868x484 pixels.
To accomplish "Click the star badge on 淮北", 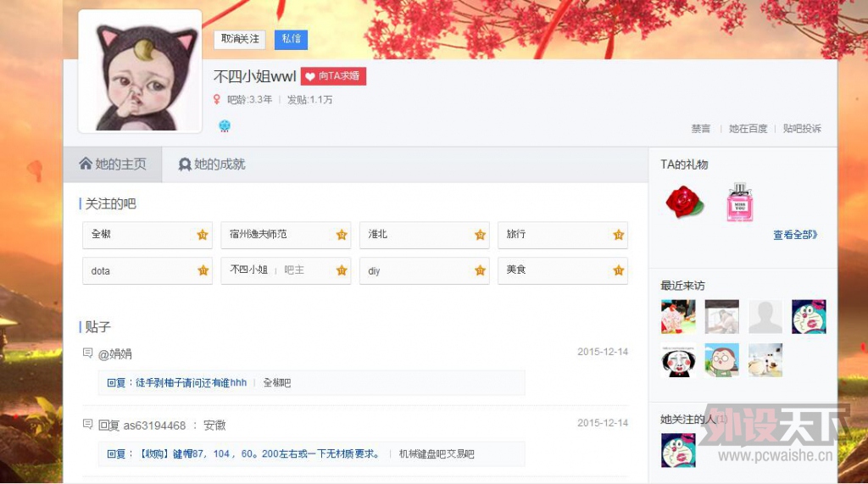I will (x=480, y=235).
